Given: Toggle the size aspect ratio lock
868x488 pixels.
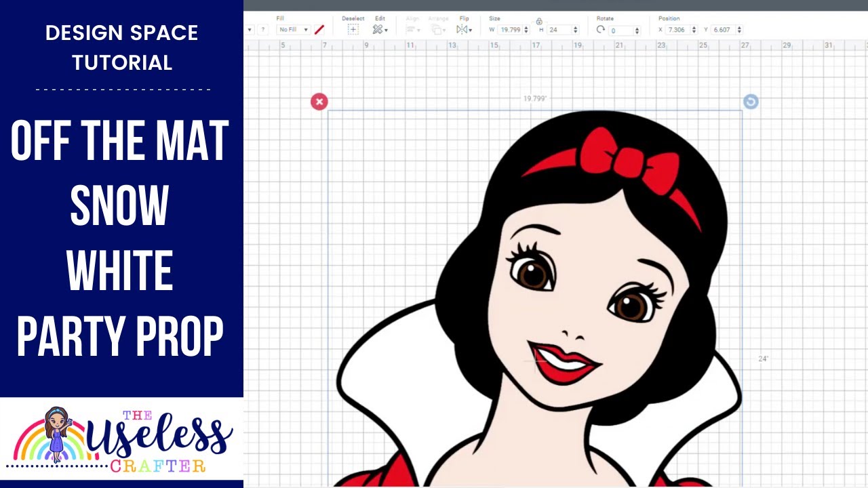Looking at the screenshot, I should click(539, 22).
